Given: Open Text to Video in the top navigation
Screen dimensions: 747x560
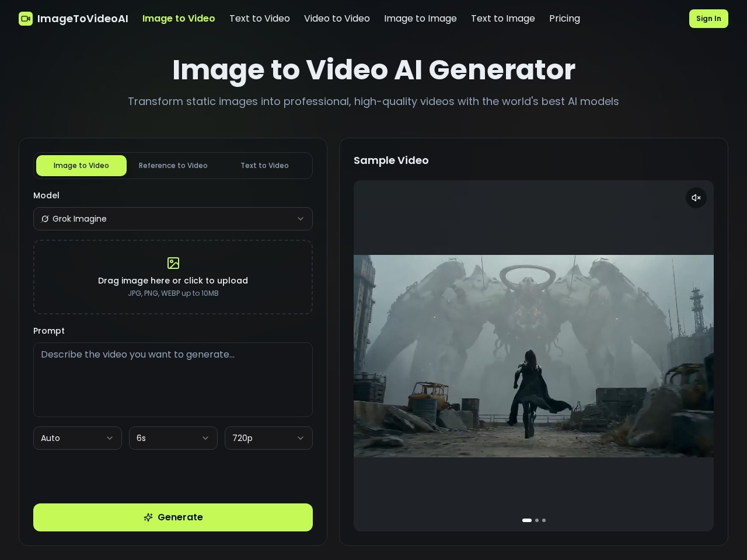Looking at the screenshot, I should coord(260,19).
